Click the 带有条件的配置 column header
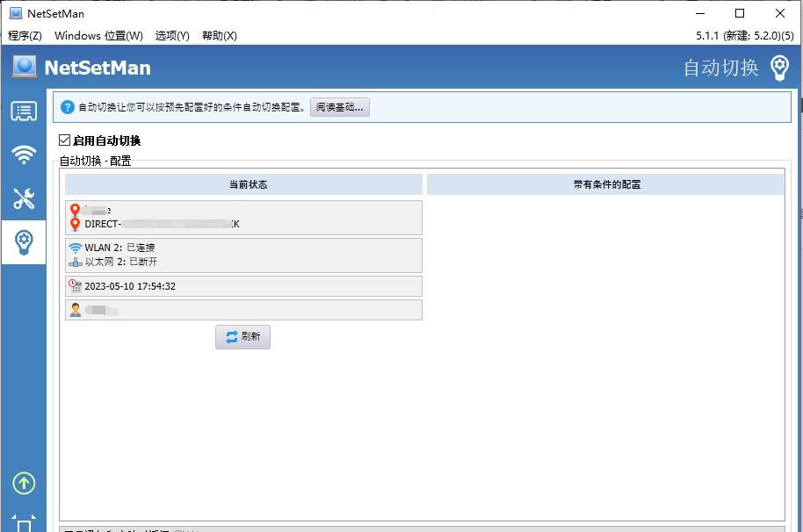 pyautogui.click(x=605, y=184)
